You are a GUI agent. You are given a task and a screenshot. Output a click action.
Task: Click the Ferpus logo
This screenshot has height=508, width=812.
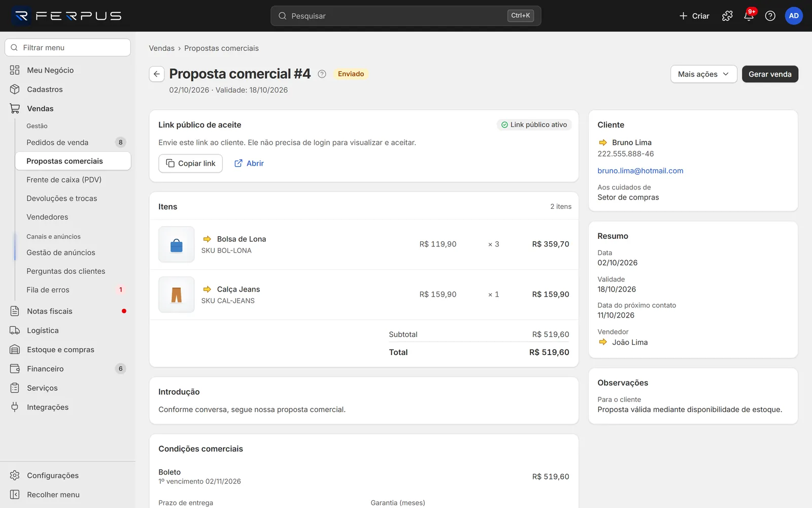[x=67, y=16]
